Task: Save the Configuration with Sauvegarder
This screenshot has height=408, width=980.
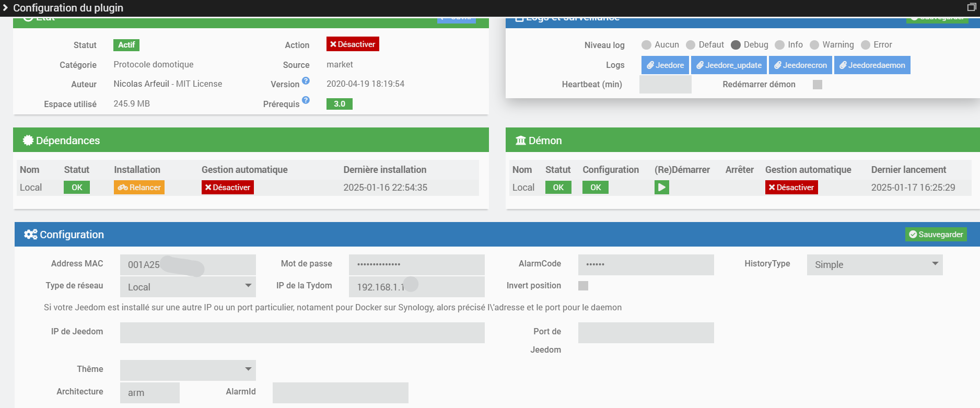Action: (936, 235)
